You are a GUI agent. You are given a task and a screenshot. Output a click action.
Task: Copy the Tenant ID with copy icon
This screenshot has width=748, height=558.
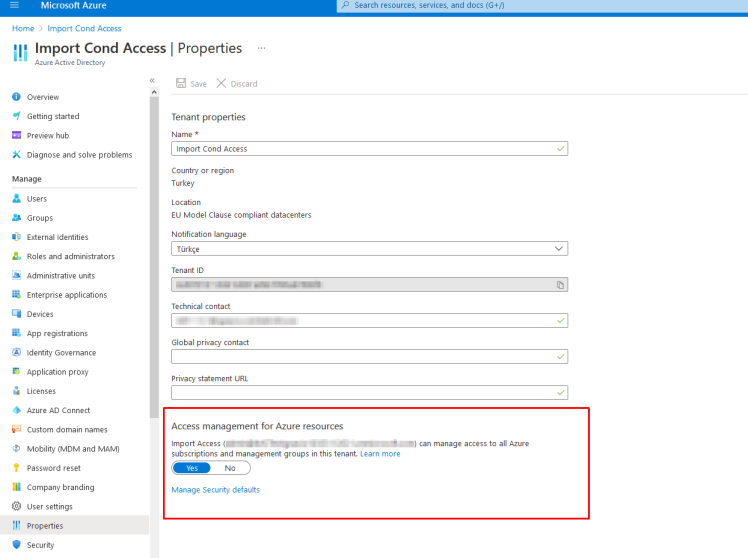pyautogui.click(x=560, y=285)
